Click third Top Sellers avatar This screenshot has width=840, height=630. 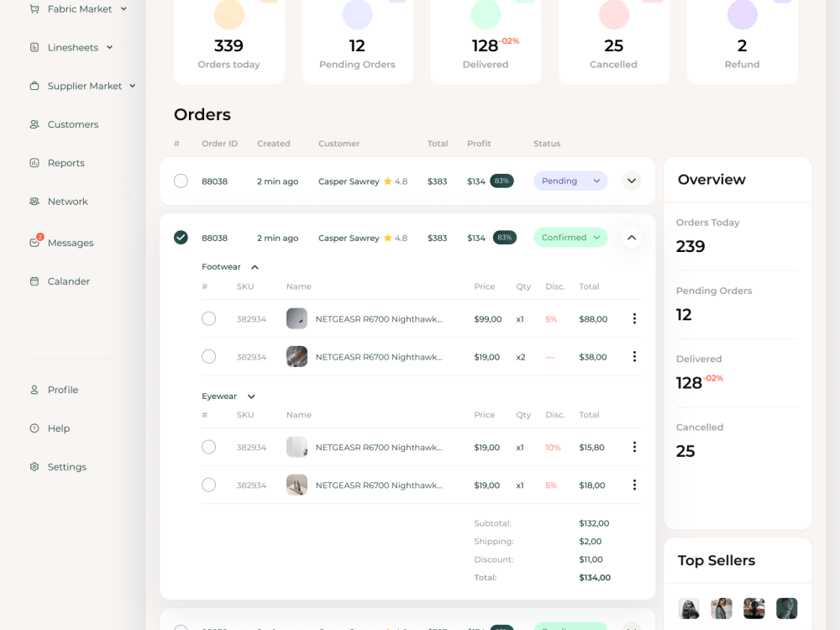tap(754, 608)
